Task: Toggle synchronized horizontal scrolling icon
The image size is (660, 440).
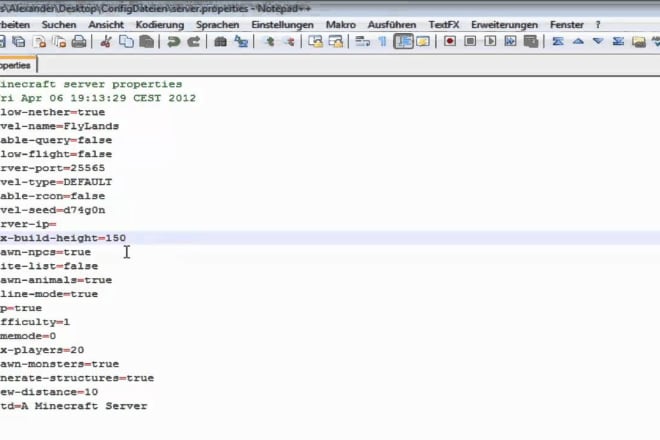Action: click(x=336, y=42)
